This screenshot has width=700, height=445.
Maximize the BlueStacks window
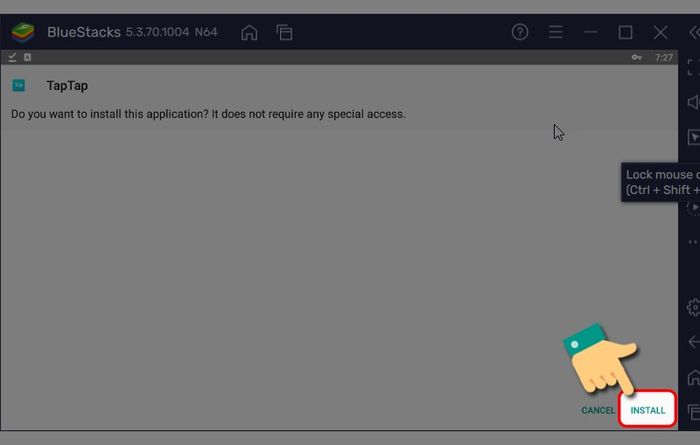click(625, 32)
